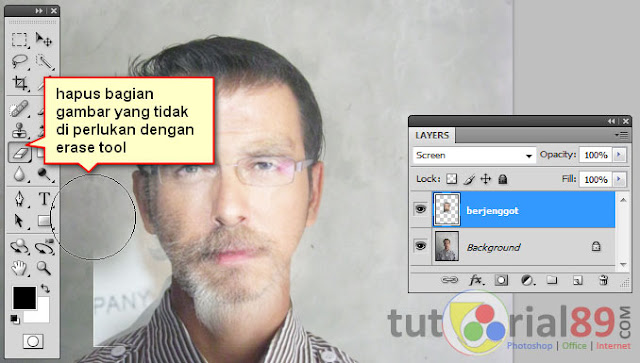This screenshot has height=363, width=640.
Task: Delete layer with trash icon
Action: [603, 280]
